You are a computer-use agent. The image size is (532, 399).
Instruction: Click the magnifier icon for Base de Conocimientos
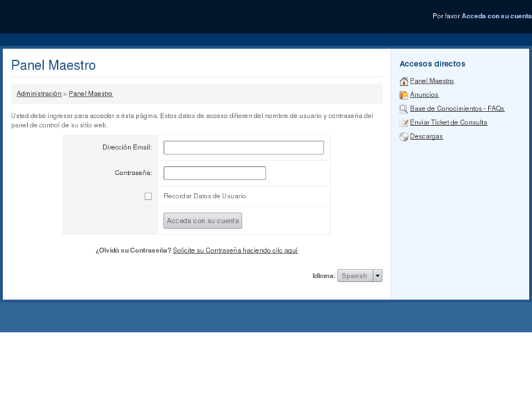(x=403, y=109)
